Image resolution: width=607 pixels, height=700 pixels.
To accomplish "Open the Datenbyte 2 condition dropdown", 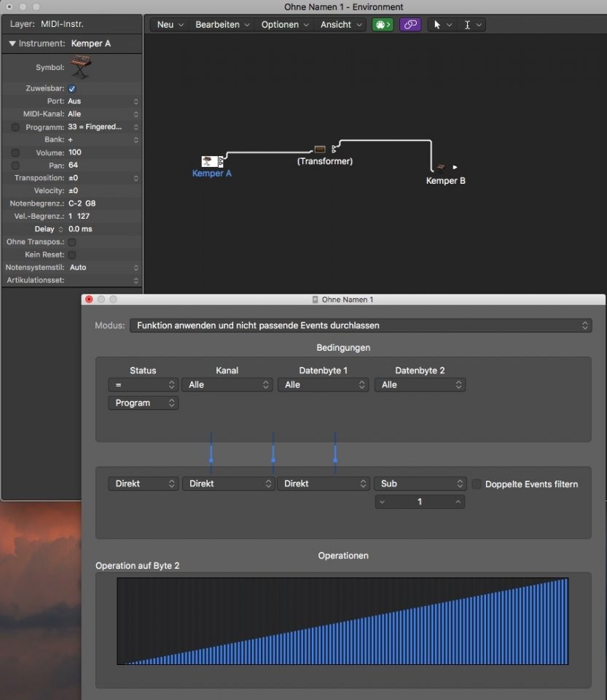I will [420, 385].
